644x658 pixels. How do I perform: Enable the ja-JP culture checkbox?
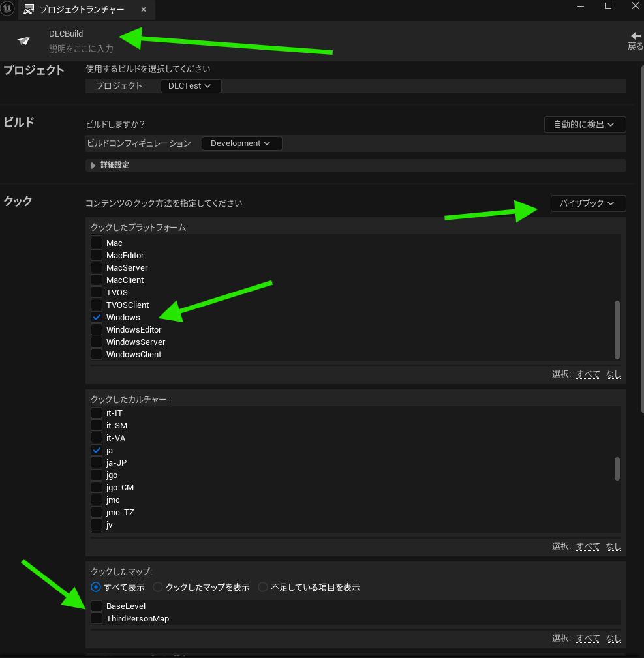(97, 462)
